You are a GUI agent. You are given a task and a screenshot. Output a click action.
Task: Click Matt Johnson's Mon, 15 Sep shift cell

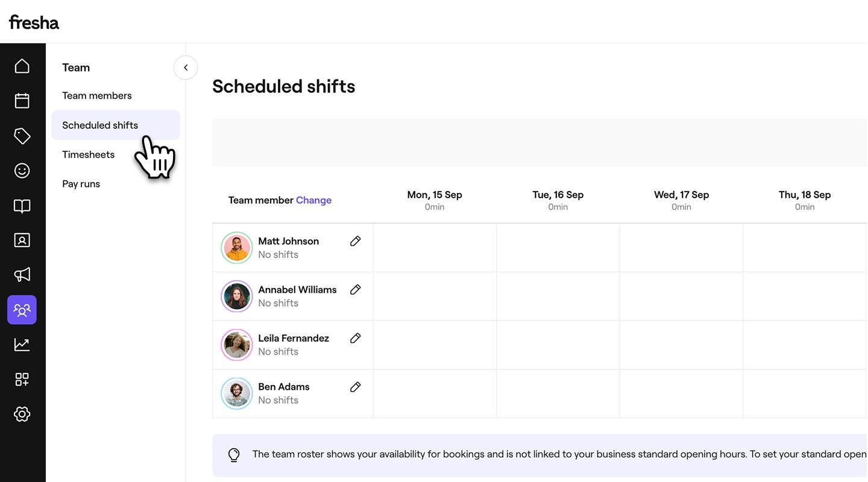click(435, 248)
